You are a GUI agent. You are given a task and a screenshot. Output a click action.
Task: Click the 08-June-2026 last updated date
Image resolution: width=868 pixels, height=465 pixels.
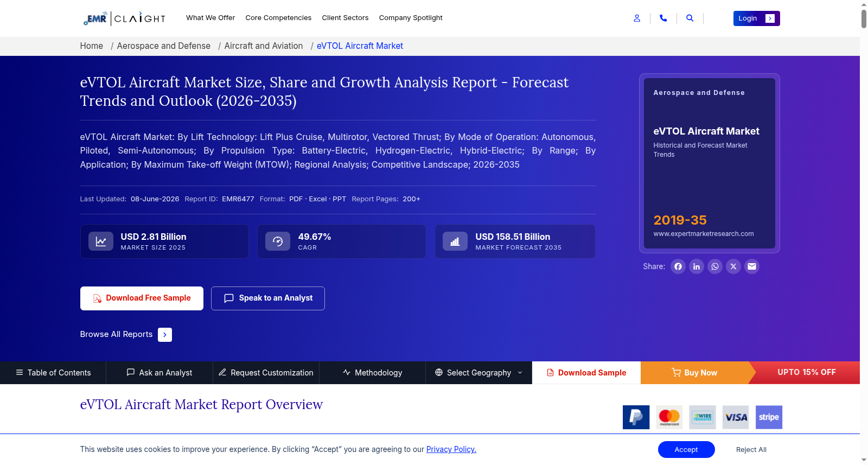point(155,199)
